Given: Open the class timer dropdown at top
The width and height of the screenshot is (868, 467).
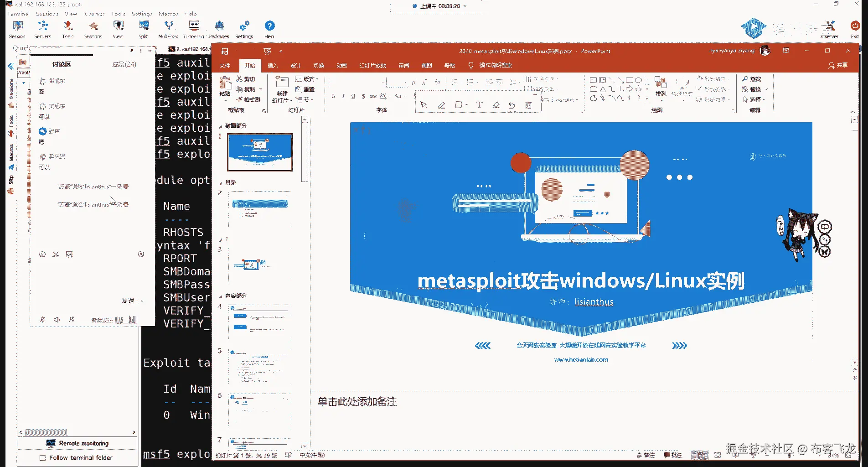Looking at the screenshot, I should (465, 6).
